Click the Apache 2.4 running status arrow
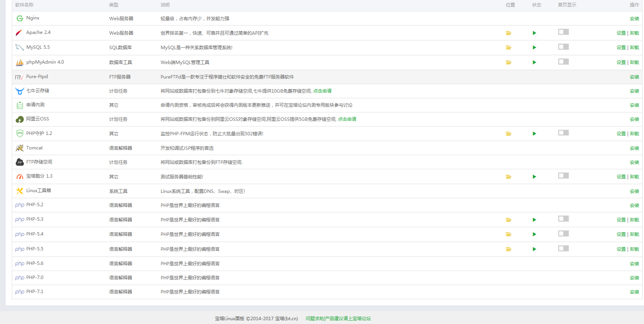The height and width of the screenshot is (324, 644). click(534, 33)
